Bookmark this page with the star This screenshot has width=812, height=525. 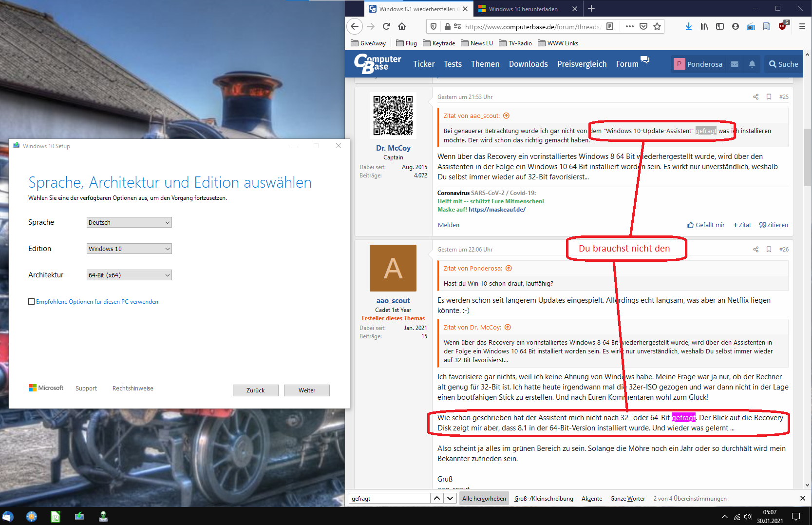click(x=657, y=26)
